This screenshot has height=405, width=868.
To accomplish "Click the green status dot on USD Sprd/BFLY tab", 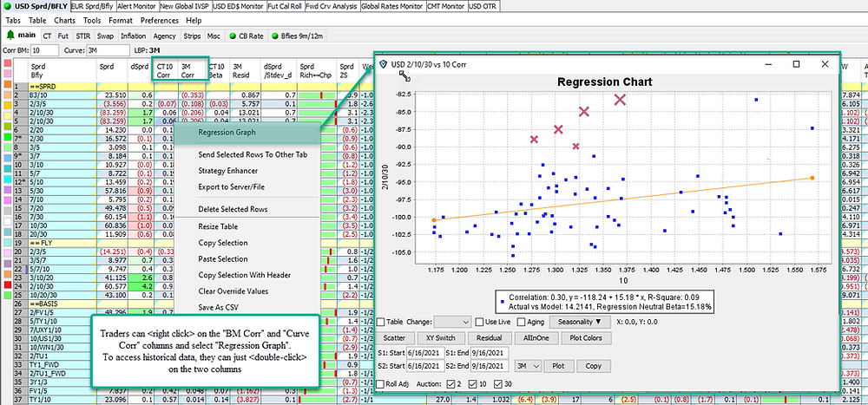I will tap(9, 7).
